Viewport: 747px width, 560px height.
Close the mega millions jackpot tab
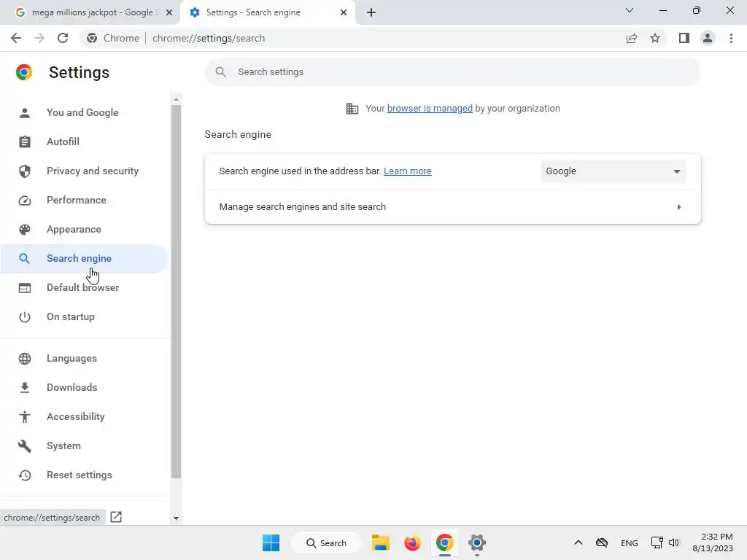pyautogui.click(x=169, y=12)
